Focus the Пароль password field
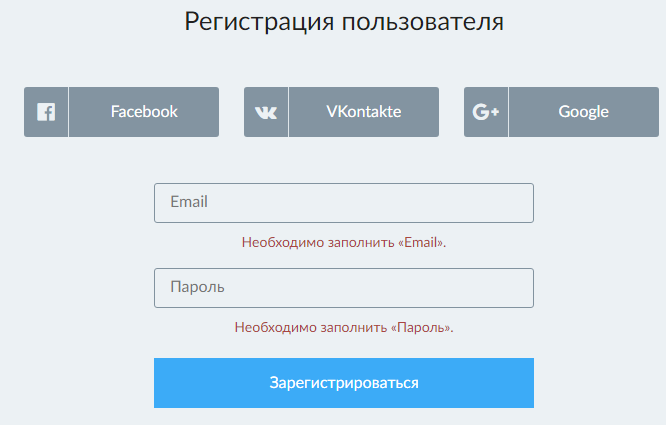The width and height of the screenshot is (666, 425). (343, 288)
